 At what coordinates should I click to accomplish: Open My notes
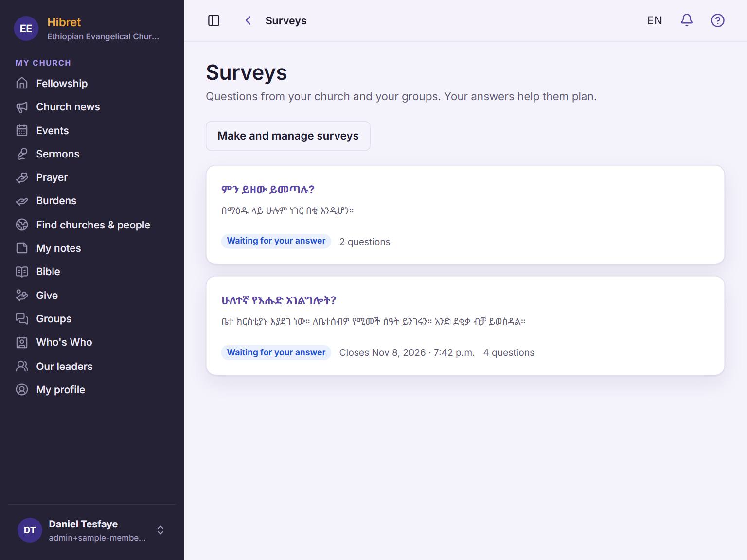[x=92, y=248]
